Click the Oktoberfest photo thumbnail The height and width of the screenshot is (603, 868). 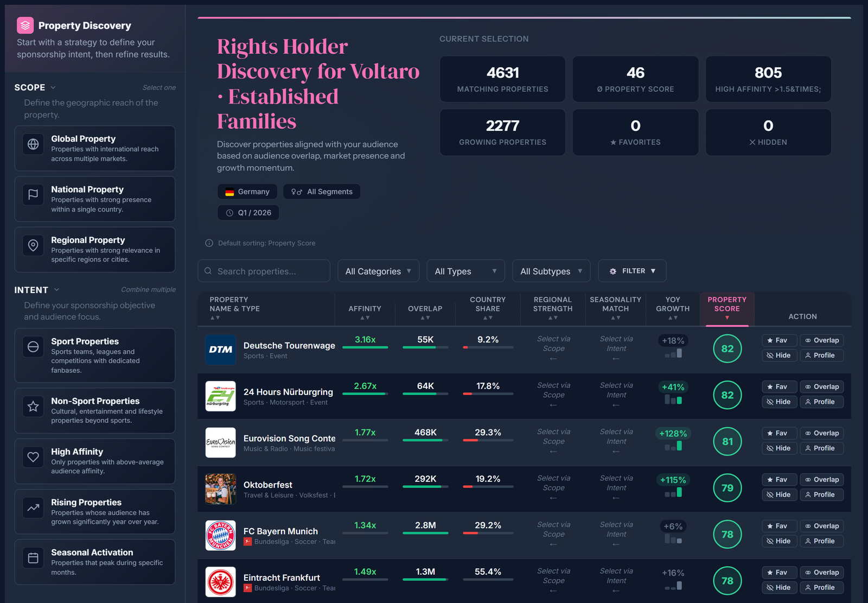point(221,489)
